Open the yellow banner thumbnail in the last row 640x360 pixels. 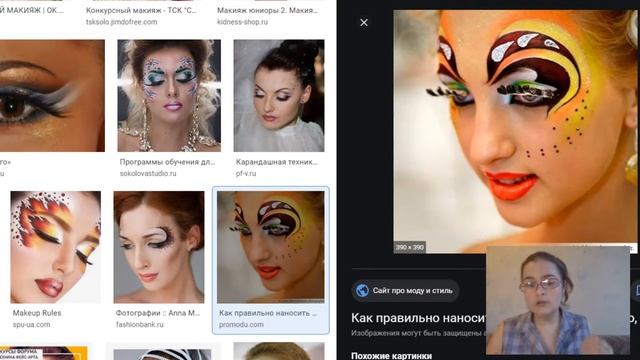(x=44, y=353)
